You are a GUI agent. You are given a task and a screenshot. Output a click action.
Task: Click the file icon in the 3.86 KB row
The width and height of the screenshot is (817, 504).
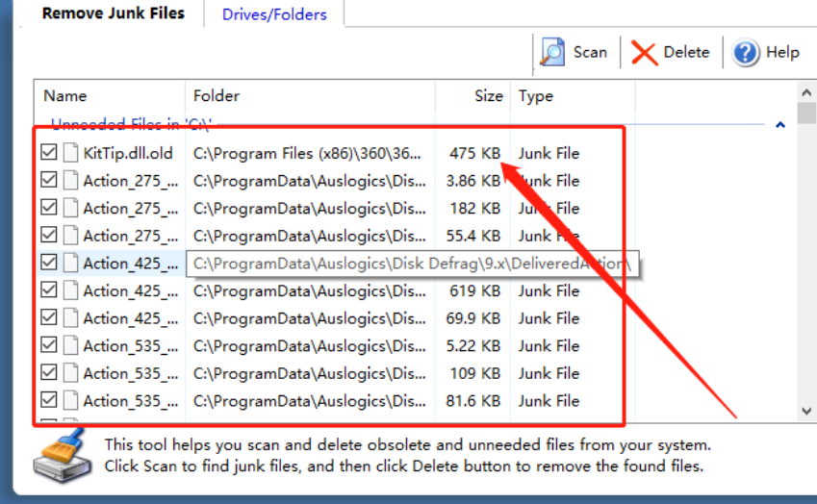tap(71, 181)
